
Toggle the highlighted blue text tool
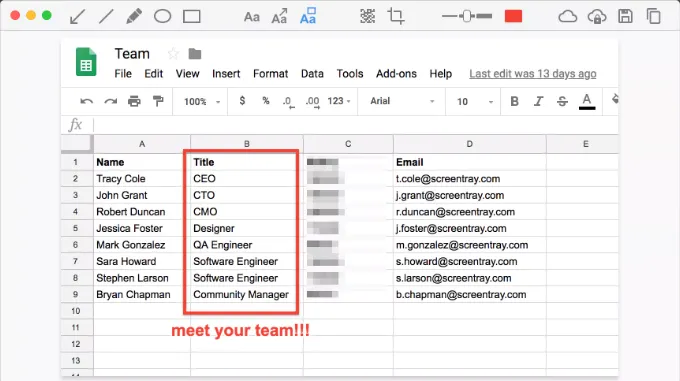point(308,16)
